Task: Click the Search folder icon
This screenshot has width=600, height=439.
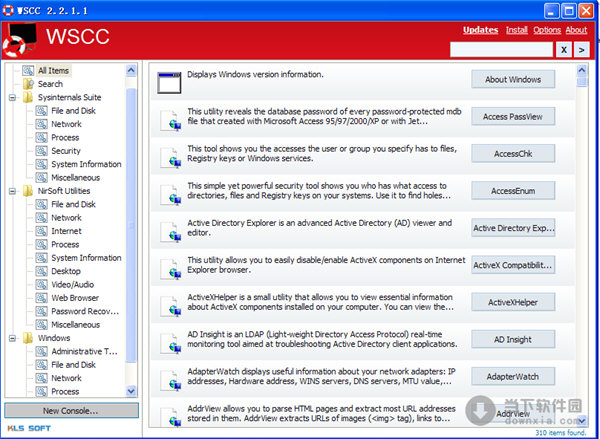Action: coord(28,84)
